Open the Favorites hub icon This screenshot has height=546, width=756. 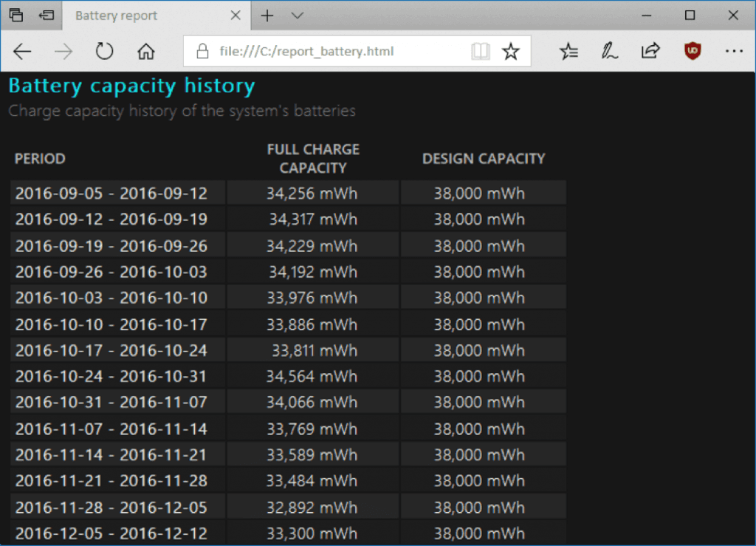[x=569, y=51]
